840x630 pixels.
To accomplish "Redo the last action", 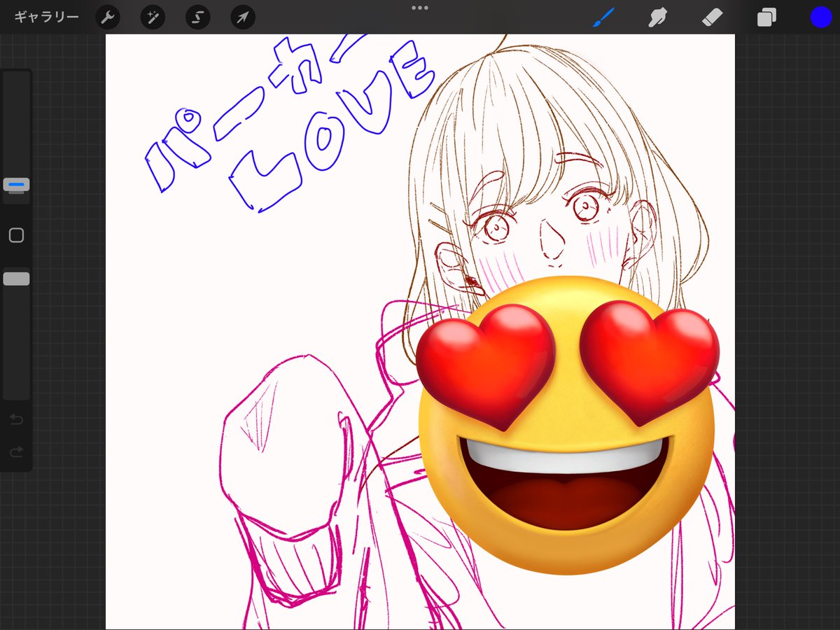I will click(x=16, y=452).
